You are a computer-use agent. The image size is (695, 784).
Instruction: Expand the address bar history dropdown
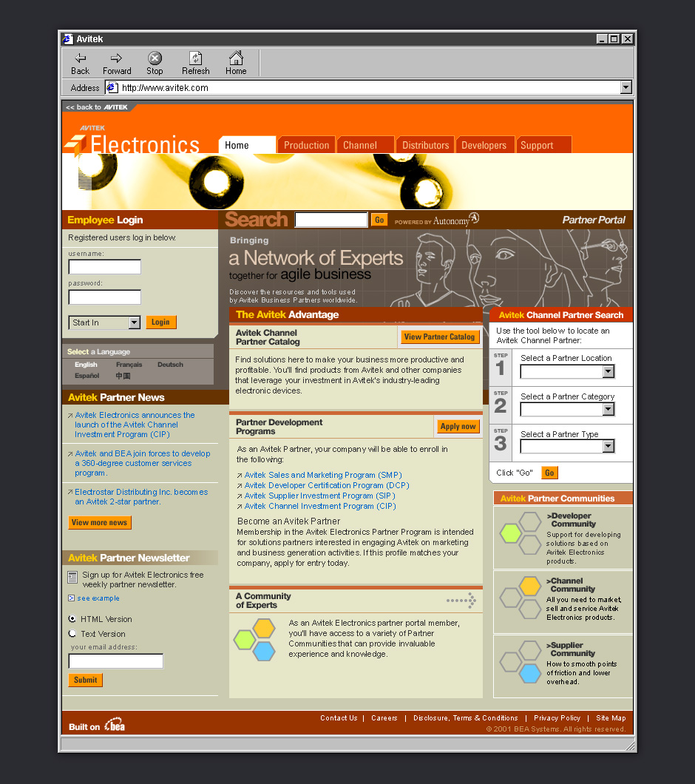click(625, 88)
